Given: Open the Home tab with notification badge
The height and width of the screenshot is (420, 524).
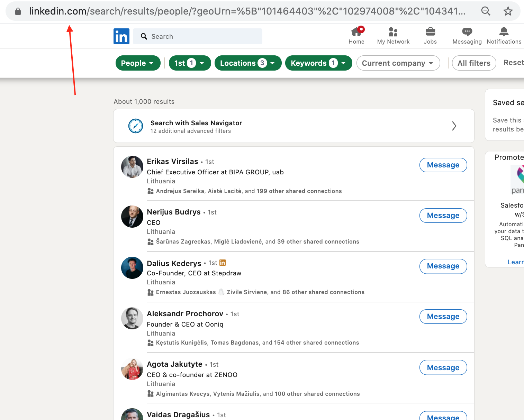Looking at the screenshot, I should pyautogui.click(x=356, y=36).
